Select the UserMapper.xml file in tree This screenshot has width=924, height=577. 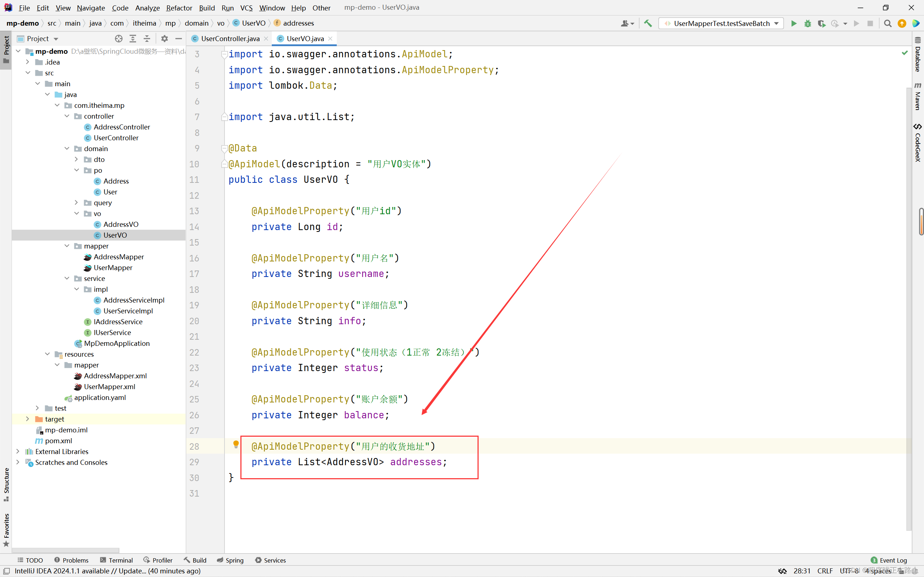109,387
